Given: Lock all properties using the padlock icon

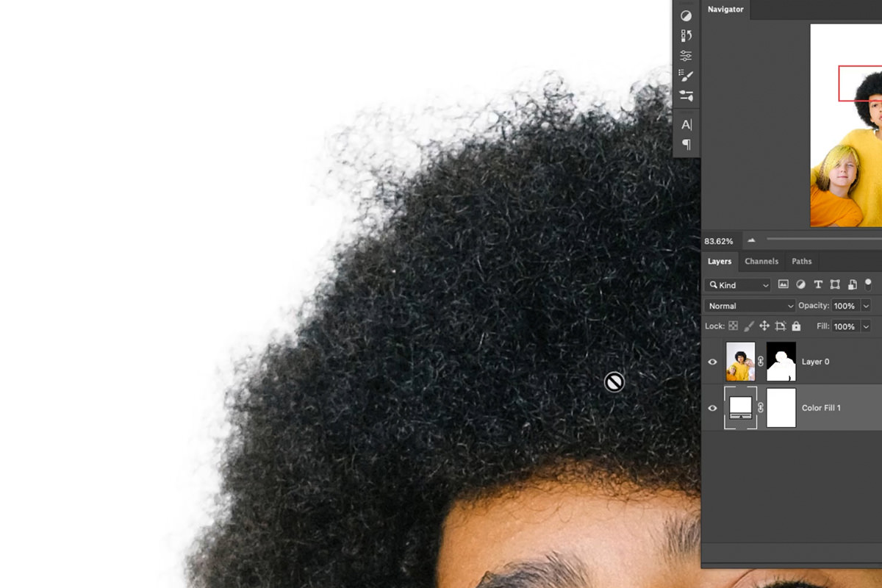Looking at the screenshot, I should click(x=797, y=326).
